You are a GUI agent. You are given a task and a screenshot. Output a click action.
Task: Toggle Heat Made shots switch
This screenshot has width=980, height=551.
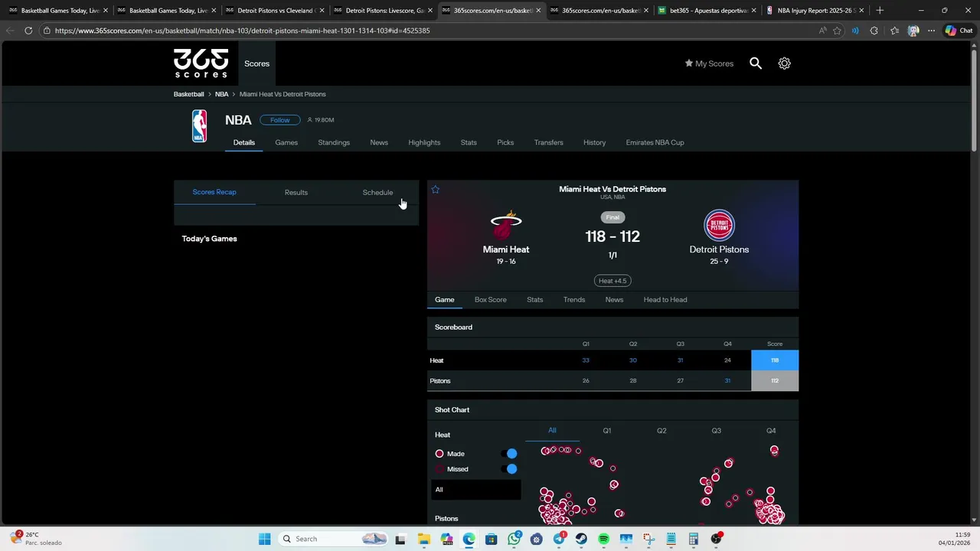tap(510, 454)
